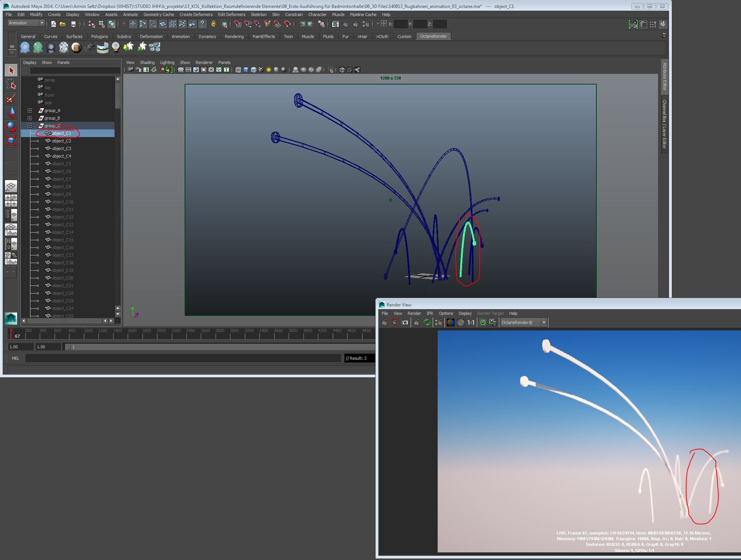Viewport: 741px width, 560px height.
Task: Toggle textured display checker icon in viewport
Action: click(x=261, y=70)
